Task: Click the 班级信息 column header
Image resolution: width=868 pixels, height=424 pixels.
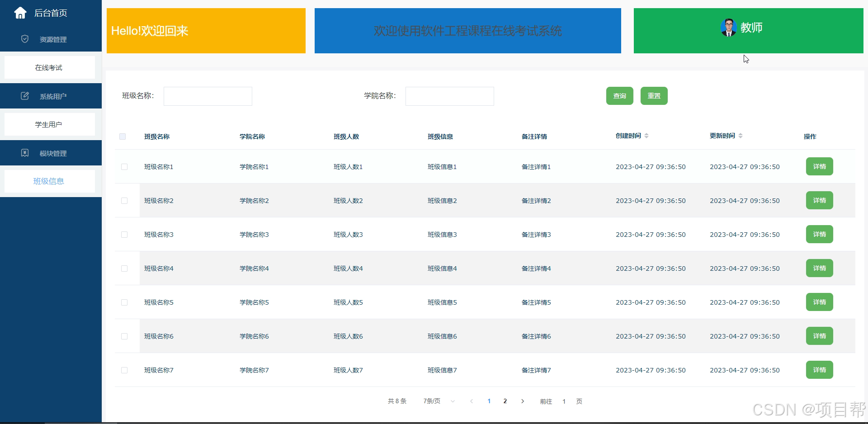Action: coord(440,137)
